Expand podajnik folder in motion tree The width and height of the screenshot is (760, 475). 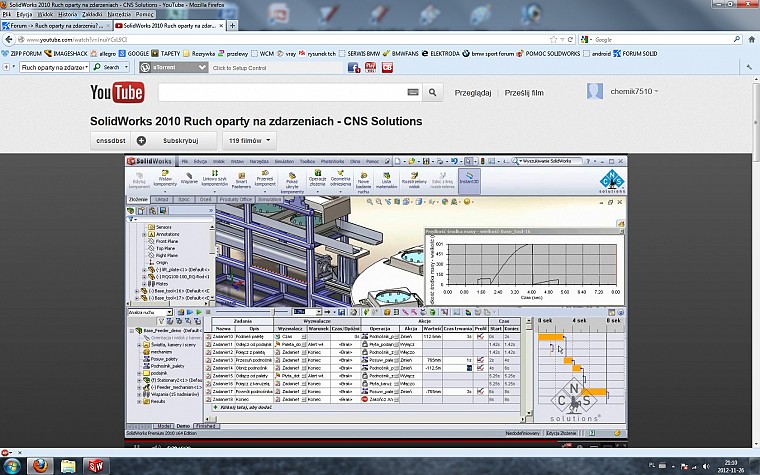(139, 373)
